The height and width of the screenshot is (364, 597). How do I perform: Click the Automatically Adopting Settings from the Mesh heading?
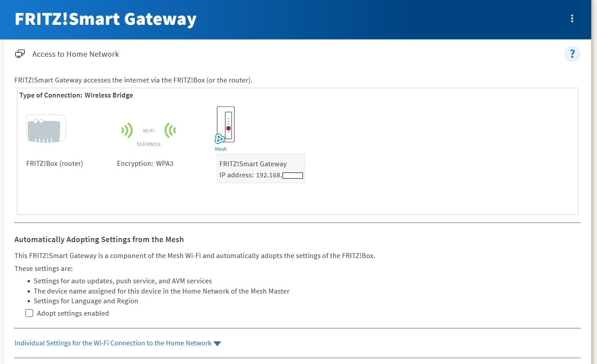pyautogui.click(x=99, y=239)
